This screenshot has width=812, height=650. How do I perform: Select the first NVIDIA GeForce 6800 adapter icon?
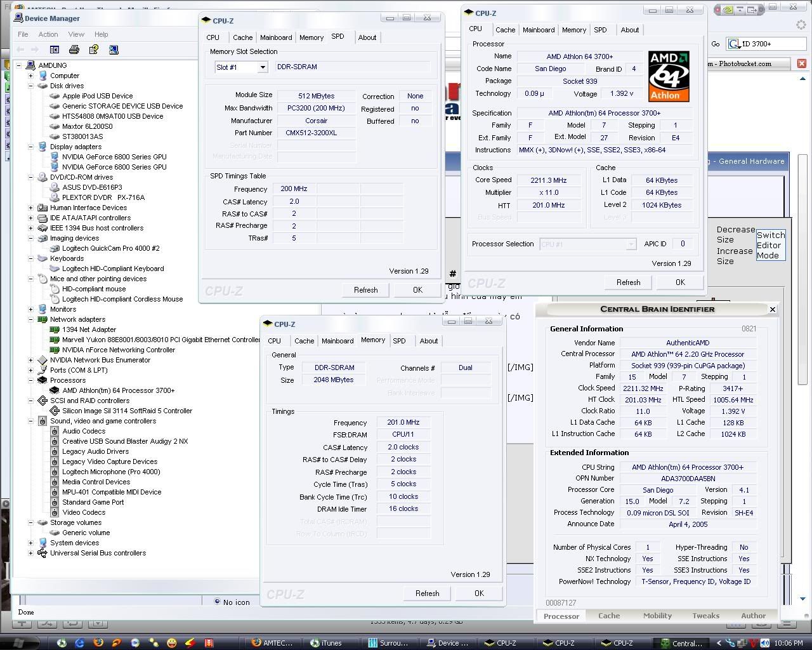55,157
